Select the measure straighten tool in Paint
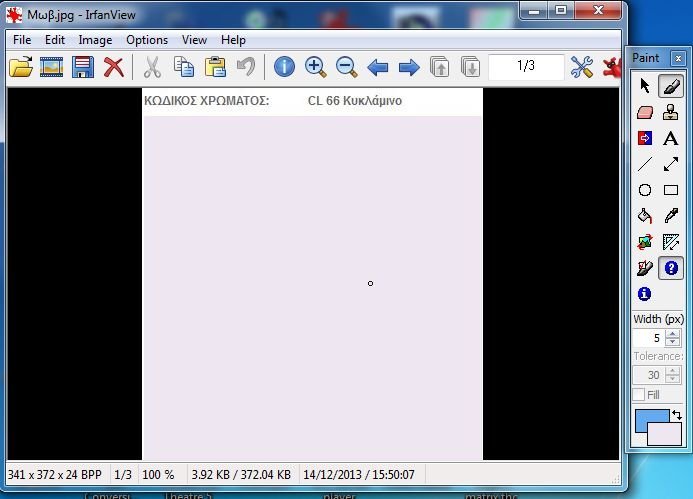The height and width of the screenshot is (499, 693). pyautogui.click(x=671, y=242)
